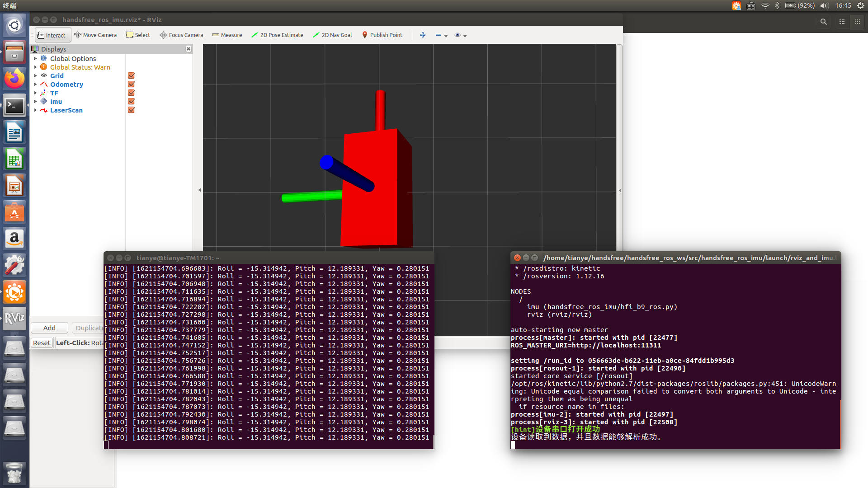Close the Displays panel
Viewport: 868px width, 488px height.
189,49
